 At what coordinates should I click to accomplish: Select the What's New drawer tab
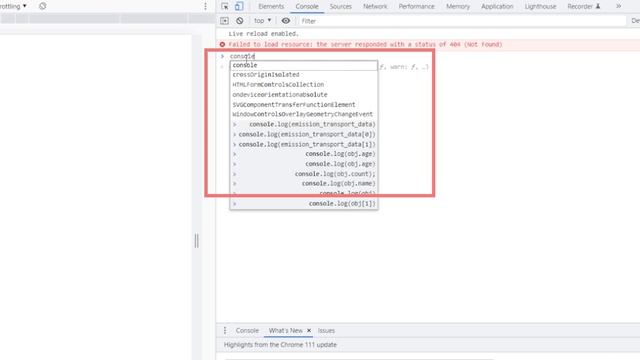click(285, 331)
